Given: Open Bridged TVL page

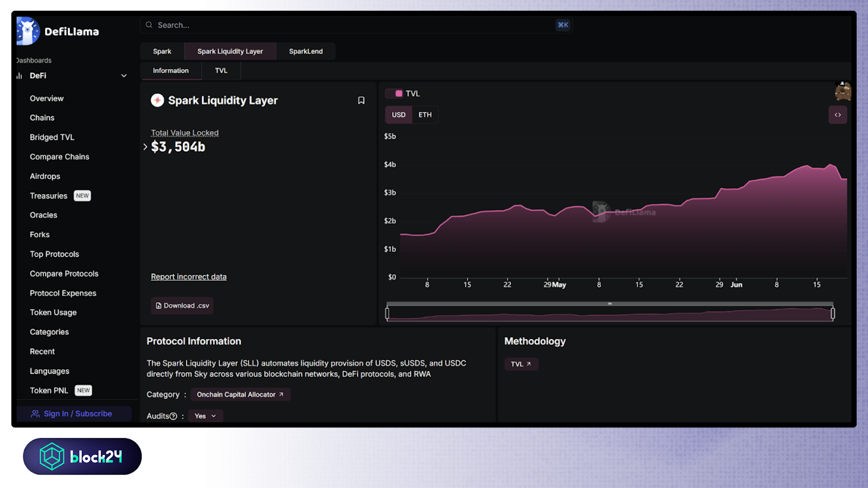Looking at the screenshot, I should pos(52,138).
